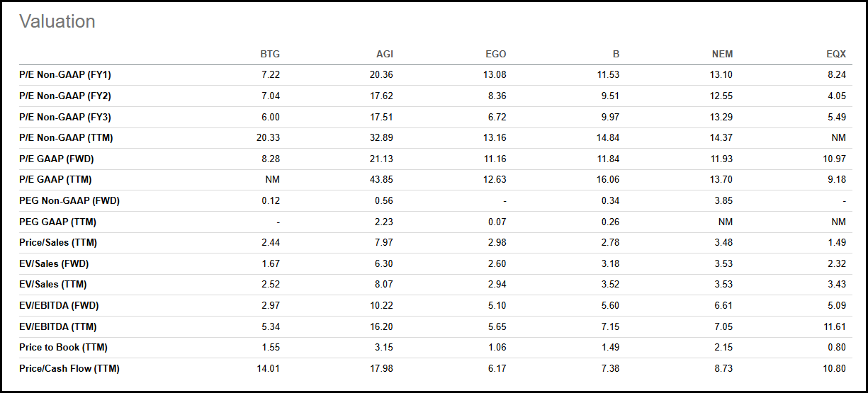Select the Price/Sales (TTM) row label
868x393 pixels.
pyautogui.click(x=58, y=243)
